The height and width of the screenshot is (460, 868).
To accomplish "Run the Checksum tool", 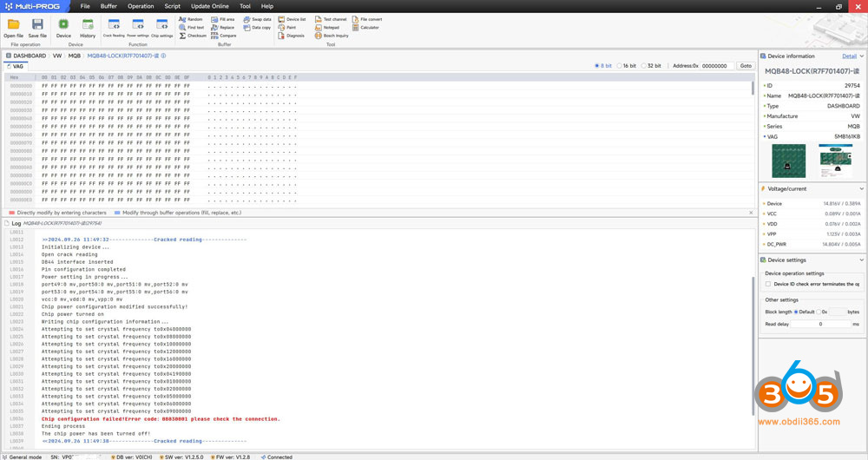I will click(x=193, y=36).
